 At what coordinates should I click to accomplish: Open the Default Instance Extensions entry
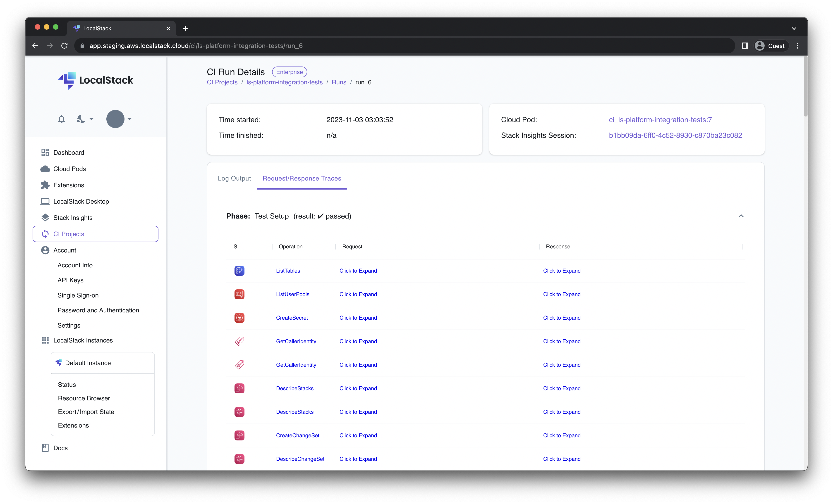click(73, 425)
